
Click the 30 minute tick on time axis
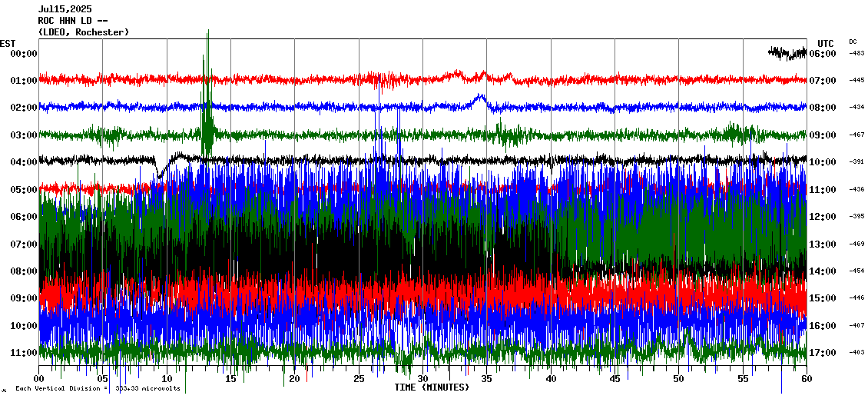coord(422,379)
